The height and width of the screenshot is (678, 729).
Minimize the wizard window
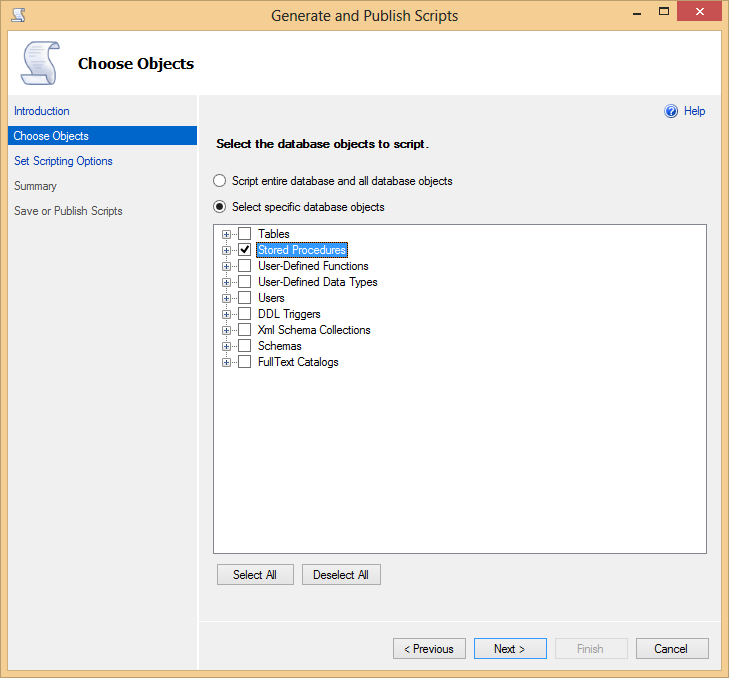(637, 13)
